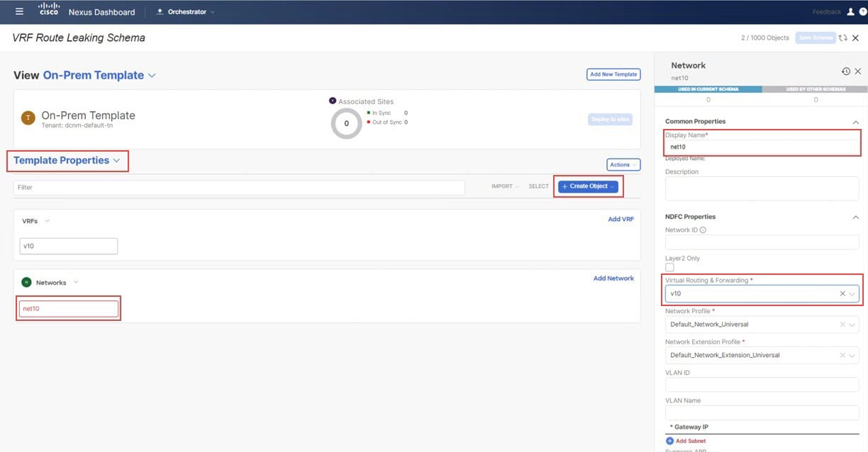Click the VLAN ID input field
Image resolution: width=868 pixels, height=452 pixels.
click(762, 385)
